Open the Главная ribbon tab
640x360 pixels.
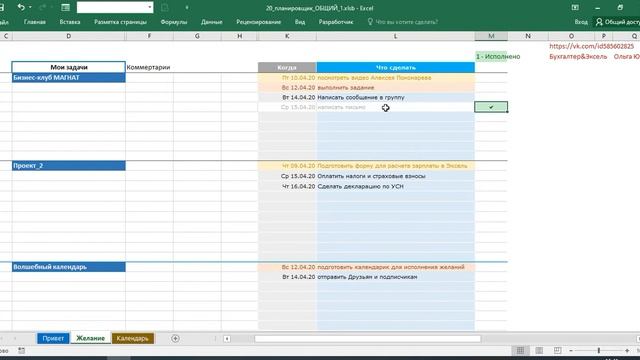pos(35,22)
